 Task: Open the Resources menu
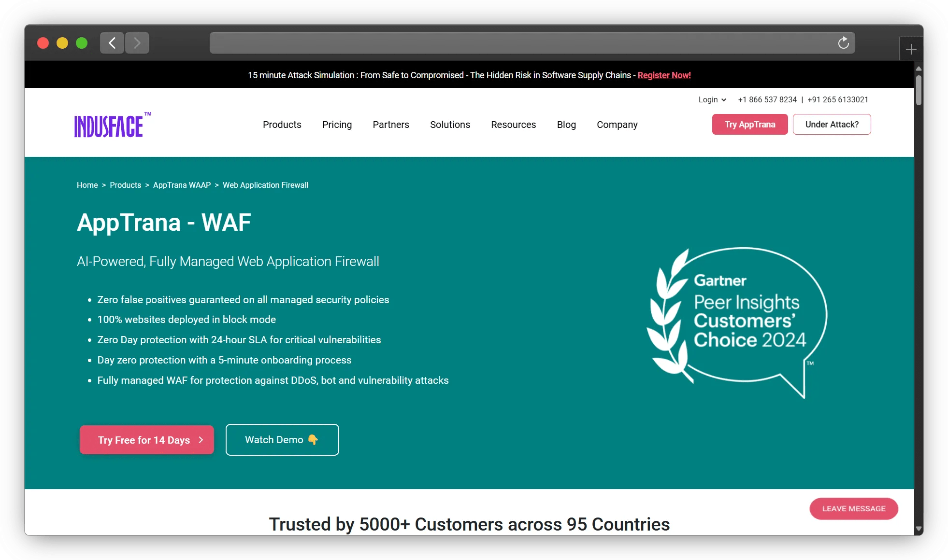tap(513, 125)
